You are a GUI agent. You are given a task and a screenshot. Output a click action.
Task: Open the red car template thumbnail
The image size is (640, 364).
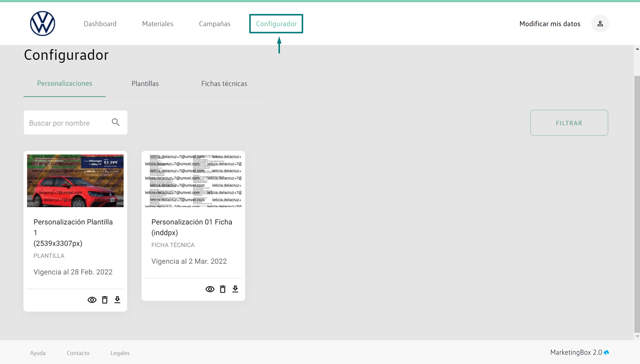(75, 181)
